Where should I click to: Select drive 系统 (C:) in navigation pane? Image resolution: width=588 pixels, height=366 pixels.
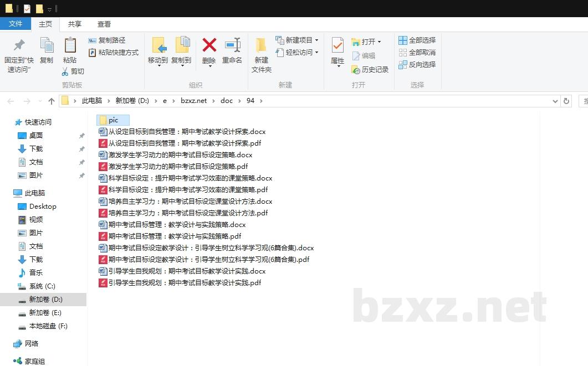pos(42,286)
